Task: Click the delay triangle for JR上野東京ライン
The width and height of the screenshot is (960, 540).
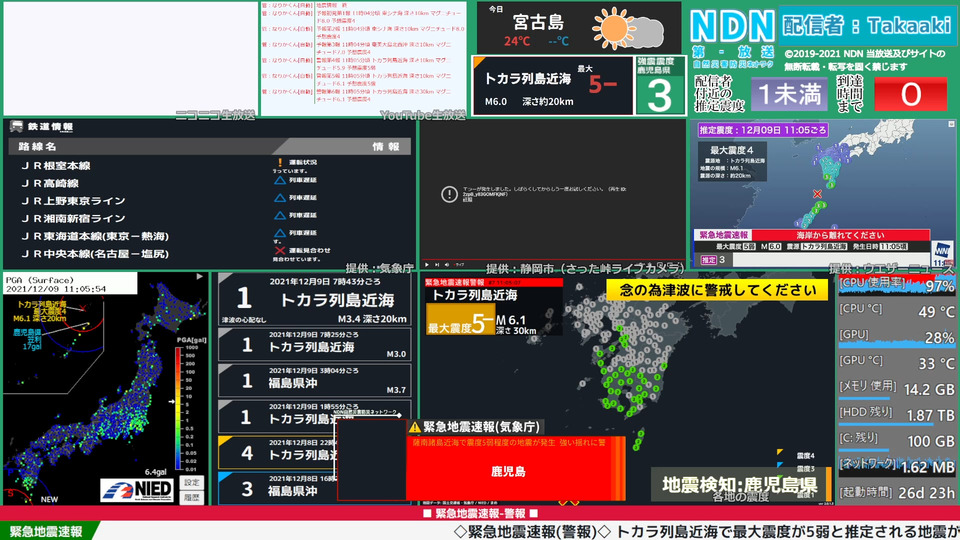Action: (x=280, y=198)
